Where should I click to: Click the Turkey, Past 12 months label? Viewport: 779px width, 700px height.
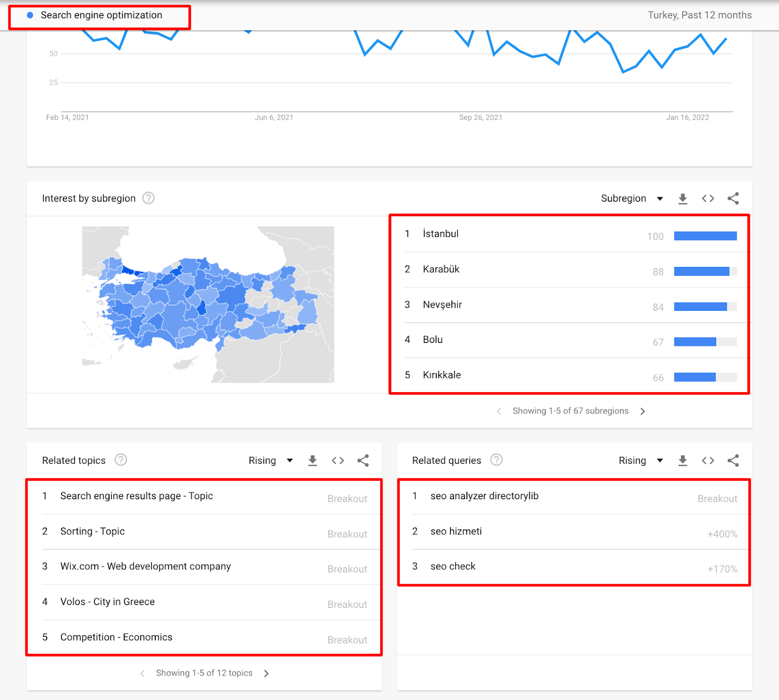700,15
